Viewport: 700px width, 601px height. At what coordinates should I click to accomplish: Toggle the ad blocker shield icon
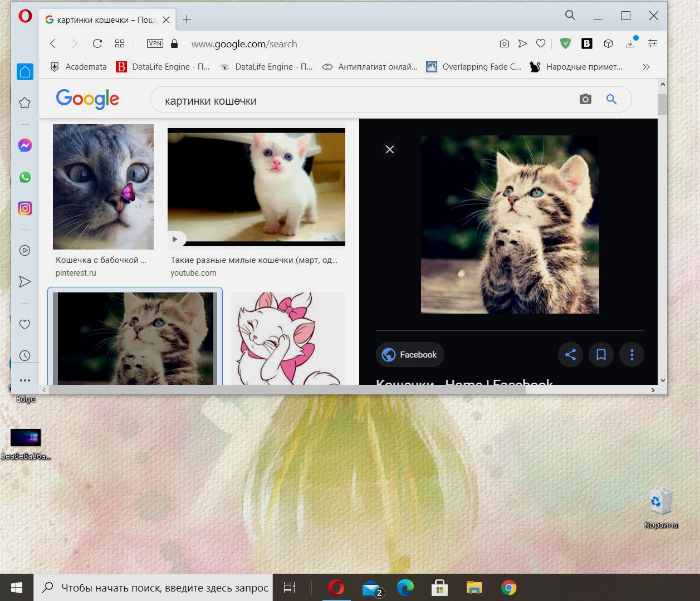coord(565,43)
